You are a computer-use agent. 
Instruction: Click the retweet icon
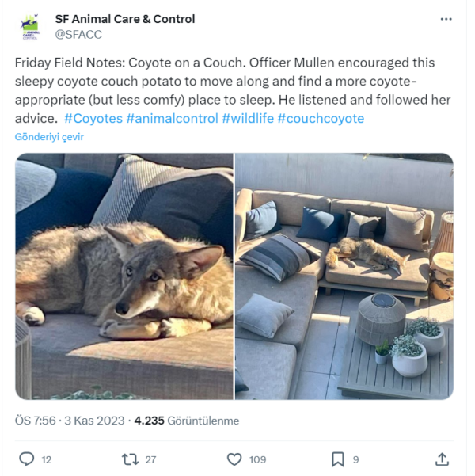130,459
